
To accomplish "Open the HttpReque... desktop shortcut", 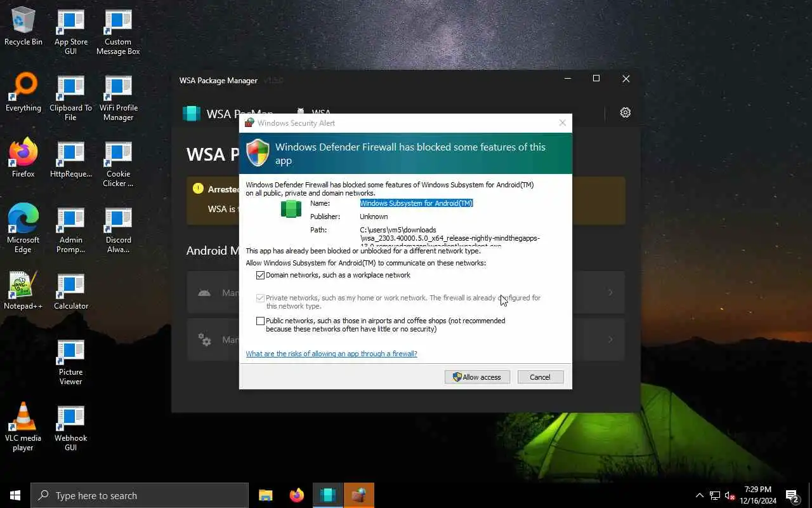I will 70,159.
